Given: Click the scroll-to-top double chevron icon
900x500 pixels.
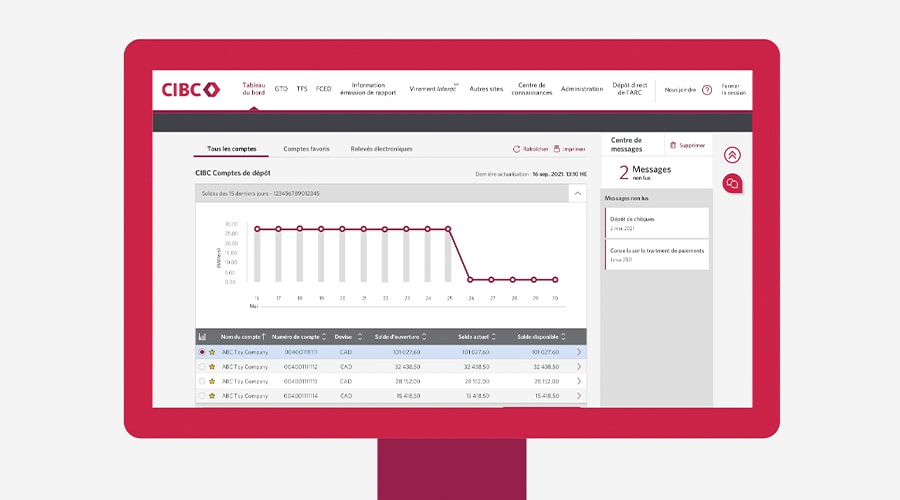Looking at the screenshot, I should pos(732,155).
